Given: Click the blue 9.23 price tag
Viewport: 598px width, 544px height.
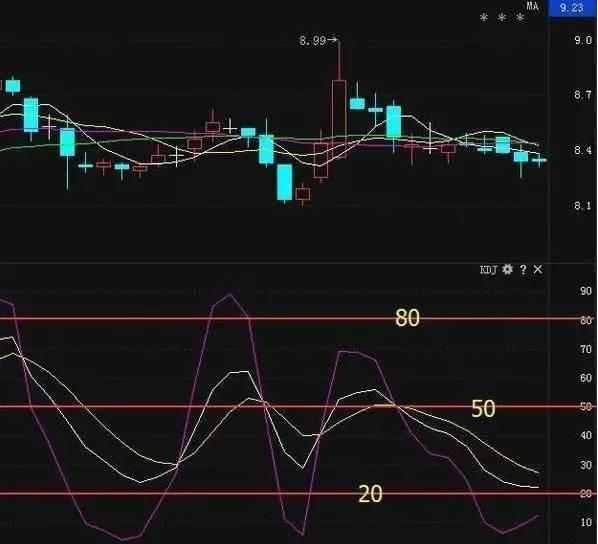Looking at the screenshot, I should pos(572,8).
